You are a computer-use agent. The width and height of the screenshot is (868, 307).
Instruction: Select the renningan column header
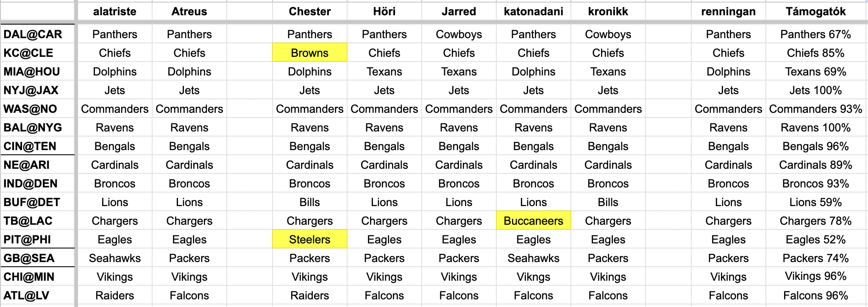point(728,11)
